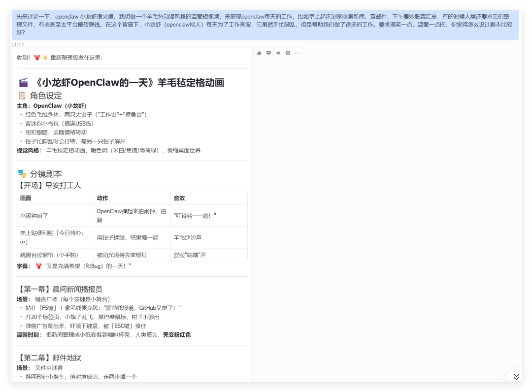Screen dimensions: 532x392
Task: Click the quote message icon in the action bar
Action: (287, 53)
